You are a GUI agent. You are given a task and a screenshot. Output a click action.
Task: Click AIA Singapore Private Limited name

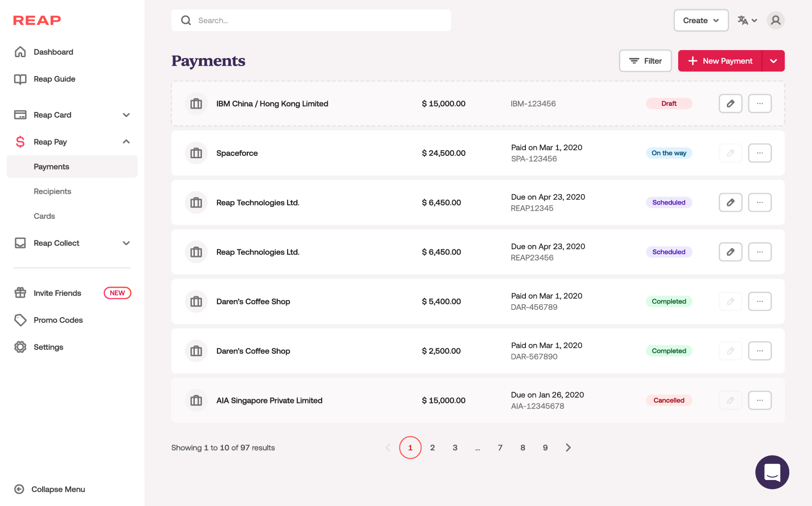(x=269, y=400)
